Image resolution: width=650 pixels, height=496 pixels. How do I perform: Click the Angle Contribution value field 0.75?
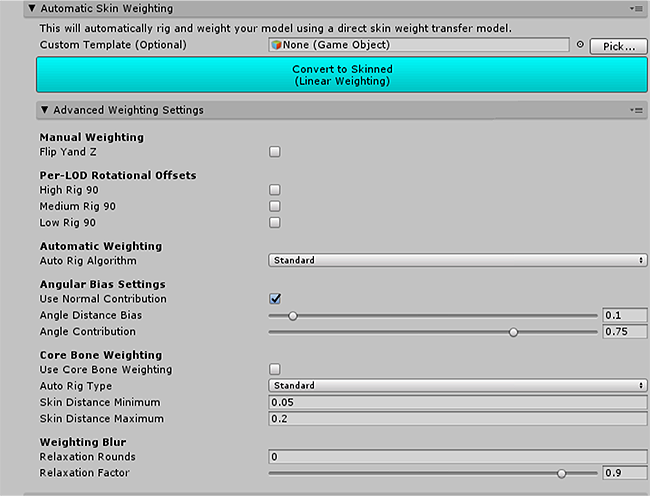pos(625,331)
